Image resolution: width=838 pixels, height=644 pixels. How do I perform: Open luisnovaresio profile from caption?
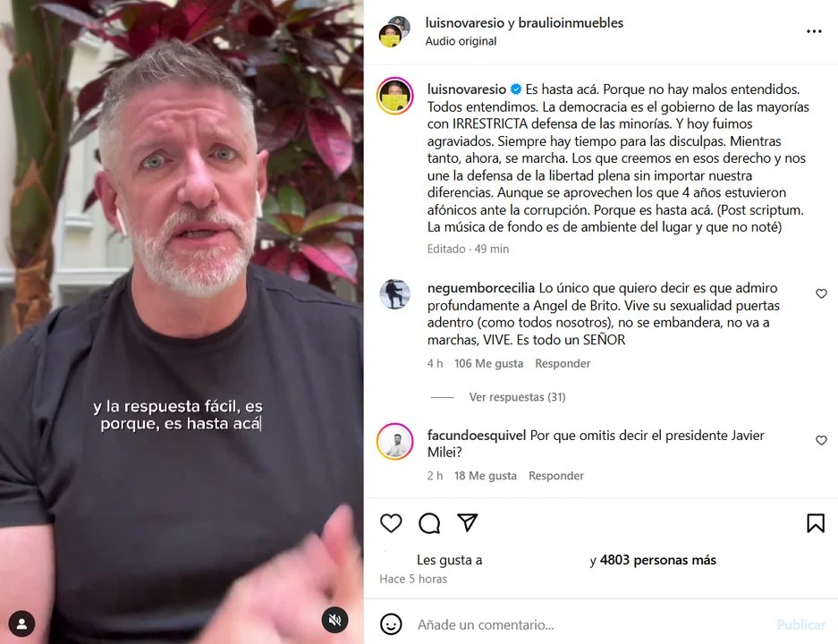(x=467, y=89)
